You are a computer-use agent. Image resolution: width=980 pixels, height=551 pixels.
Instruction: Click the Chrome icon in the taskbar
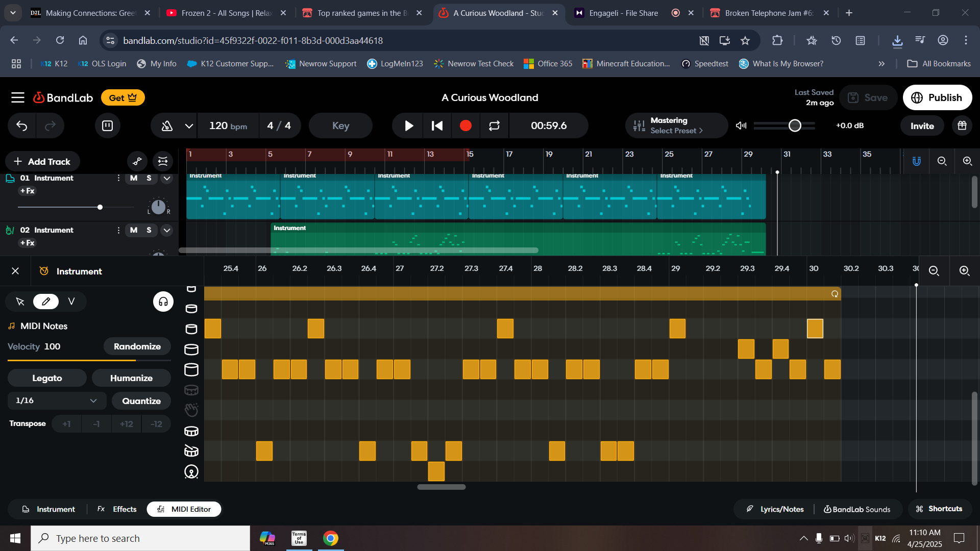tap(331, 538)
